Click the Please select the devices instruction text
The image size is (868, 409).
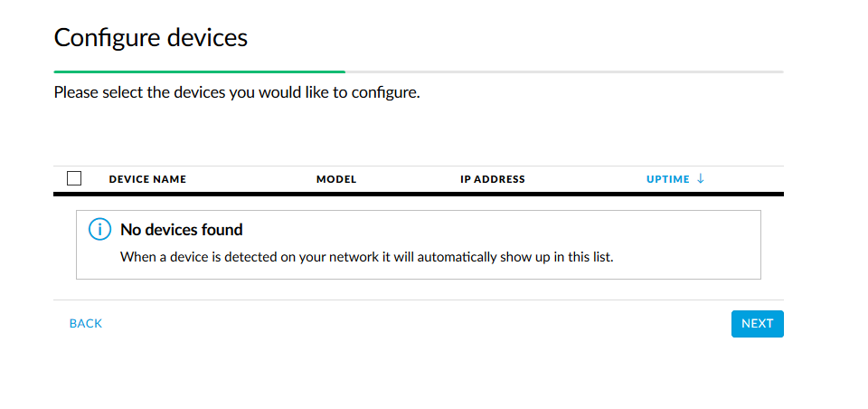[x=237, y=92]
